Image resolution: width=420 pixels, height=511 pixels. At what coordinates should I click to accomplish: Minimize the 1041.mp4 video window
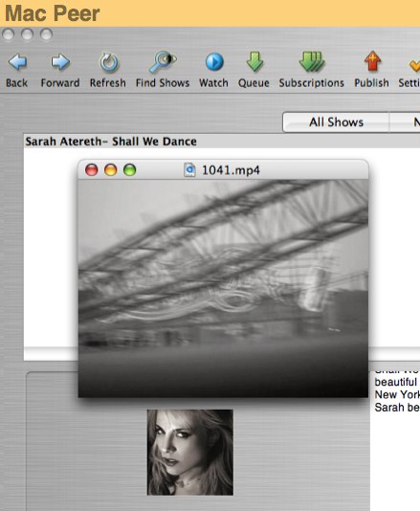(110, 169)
